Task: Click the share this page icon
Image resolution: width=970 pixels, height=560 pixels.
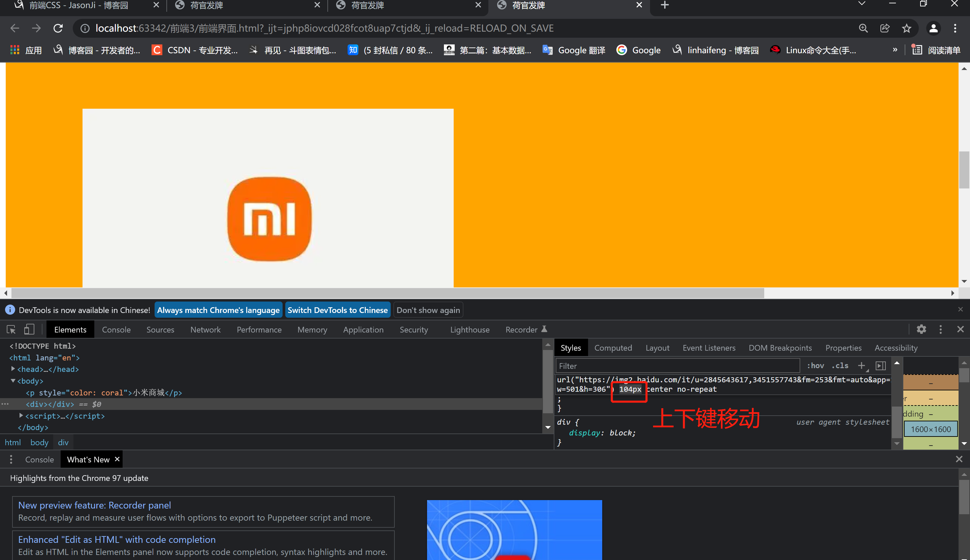Action: pos(884,28)
